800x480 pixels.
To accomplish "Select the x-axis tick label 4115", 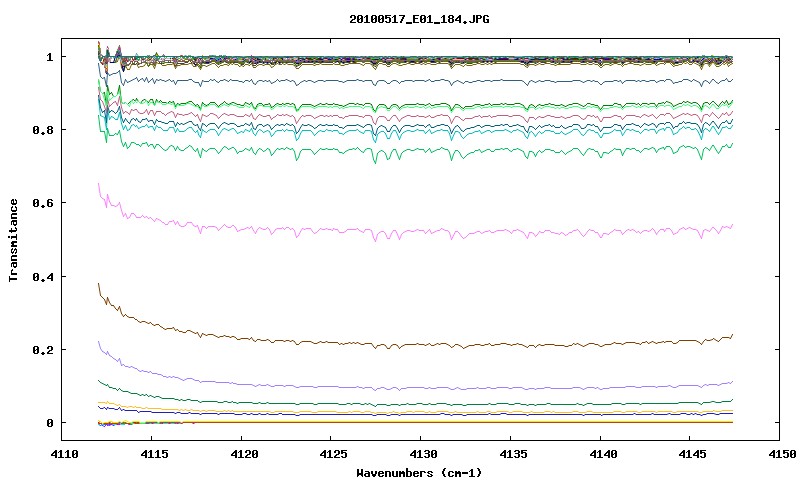I will pyautogui.click(x=154, y=454).
